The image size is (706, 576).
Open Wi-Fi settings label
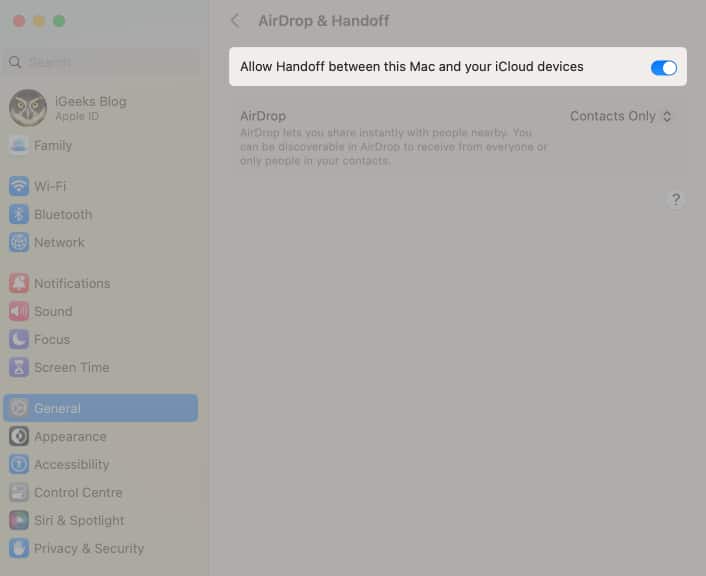coord(50,186)
